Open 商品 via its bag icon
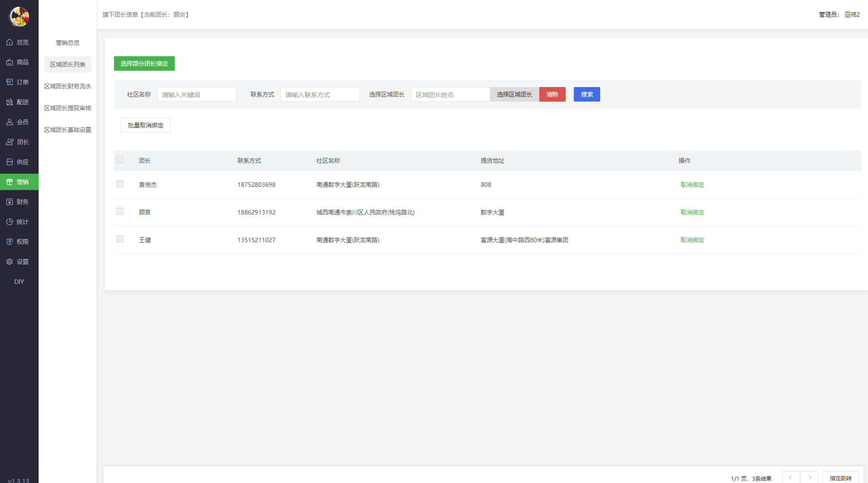Image resolution: width=868 pixels, height=483 pixels. (10, 62)
